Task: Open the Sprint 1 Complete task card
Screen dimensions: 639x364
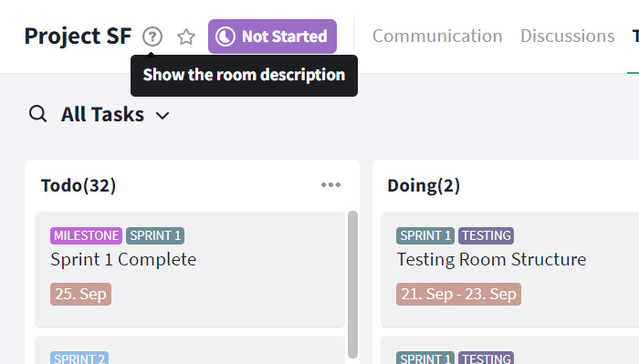Action: [190, 269]
